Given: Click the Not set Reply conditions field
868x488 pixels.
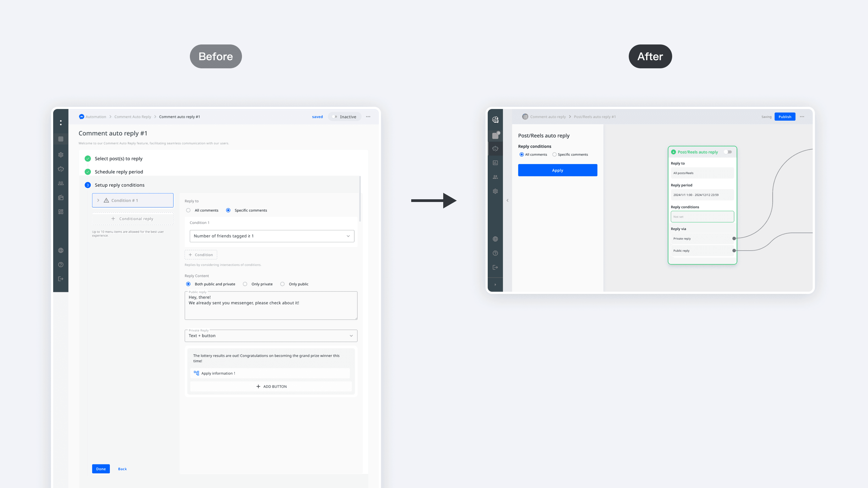Looking at the screenshot, I should [x=702, y=217].
